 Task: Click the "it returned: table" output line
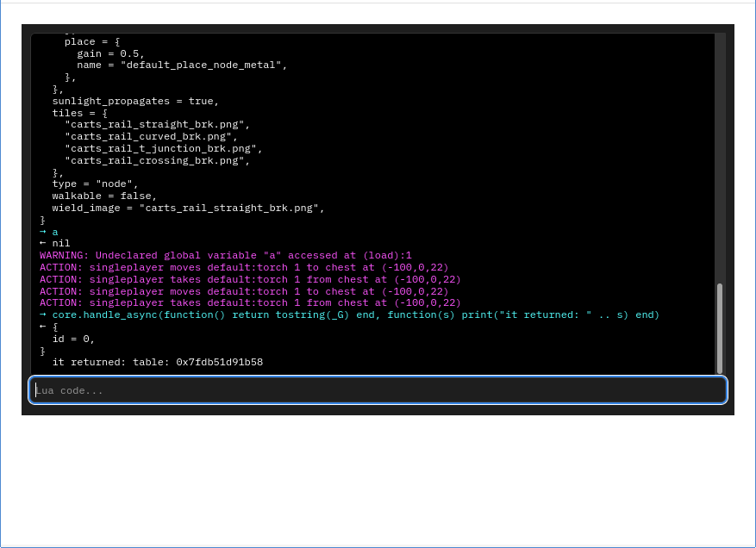coord(158,363)
